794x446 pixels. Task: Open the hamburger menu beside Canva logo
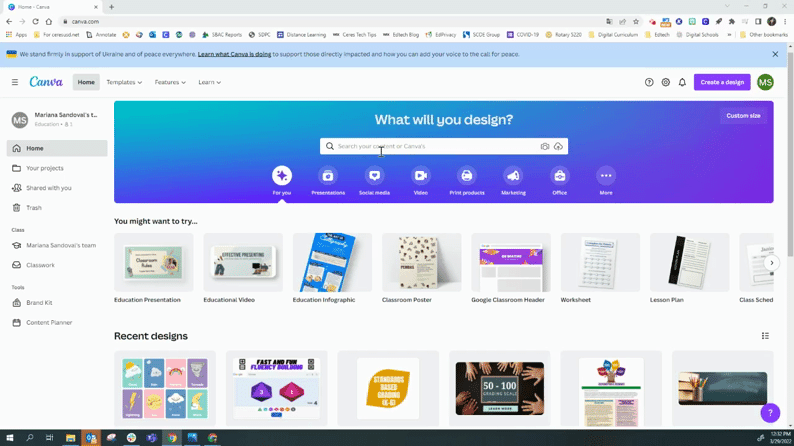click(x=15, y=82)
